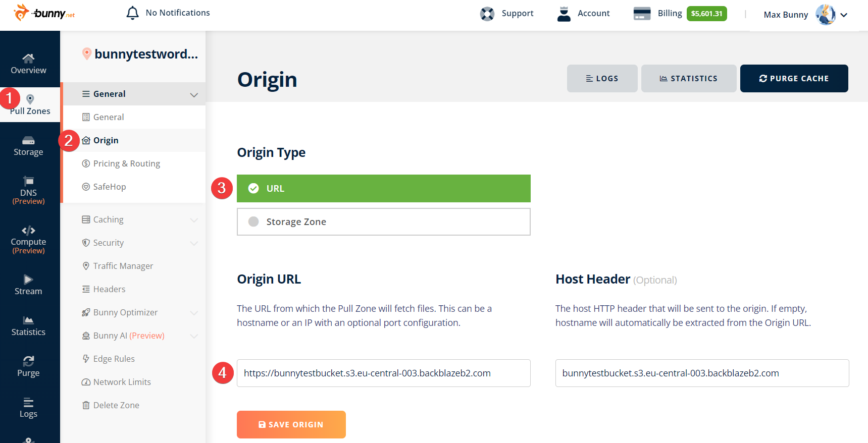Select the URL origin type

point(384,189)
